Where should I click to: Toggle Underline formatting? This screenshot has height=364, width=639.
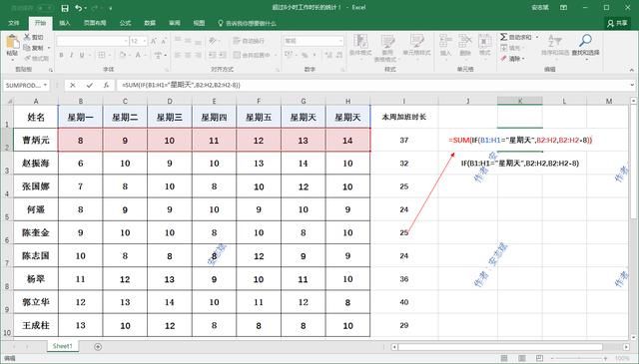(x=82, y=55)
